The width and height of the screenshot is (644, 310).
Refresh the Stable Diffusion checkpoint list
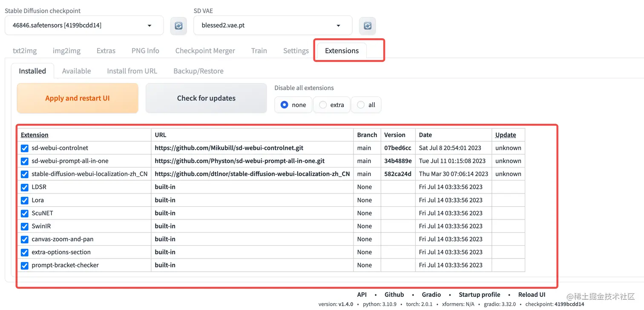(178, 26)
